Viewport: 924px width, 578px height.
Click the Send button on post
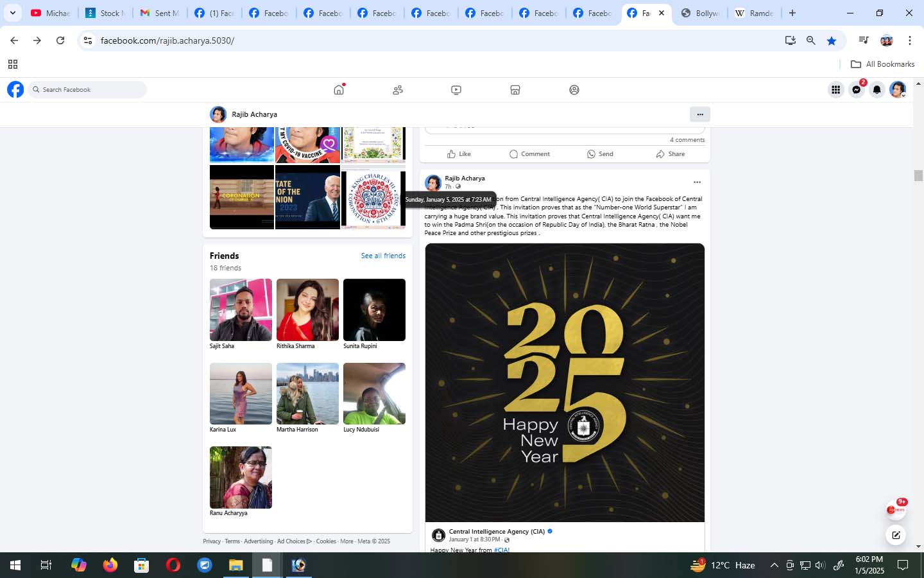[x=600, y=154]
